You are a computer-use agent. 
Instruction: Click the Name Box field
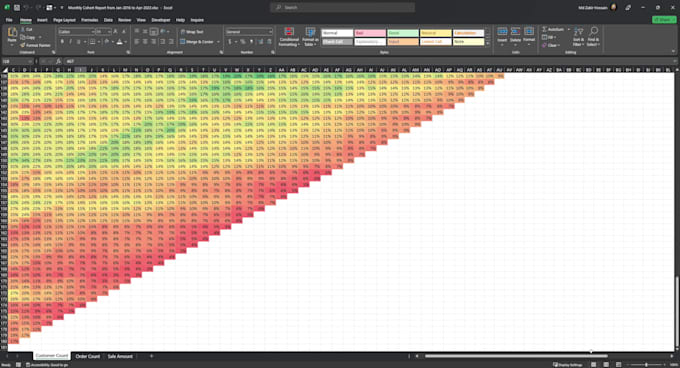(17, 62)
